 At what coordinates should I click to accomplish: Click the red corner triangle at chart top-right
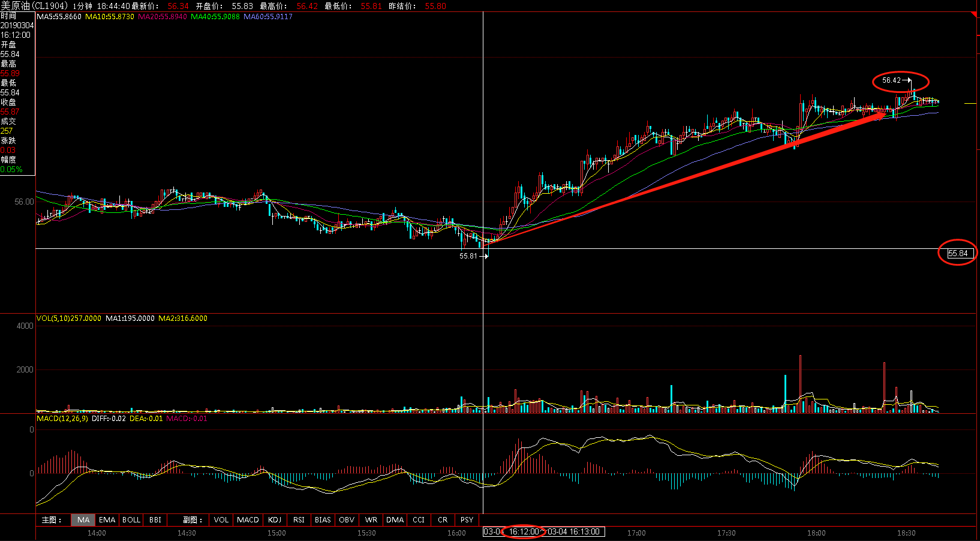click(x=975, y=15)
